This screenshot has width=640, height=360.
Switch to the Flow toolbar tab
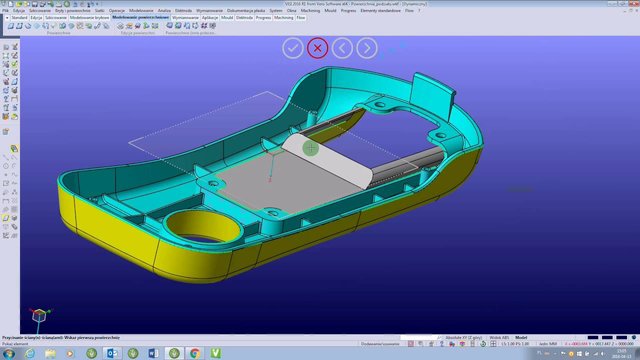click(301, 18)
